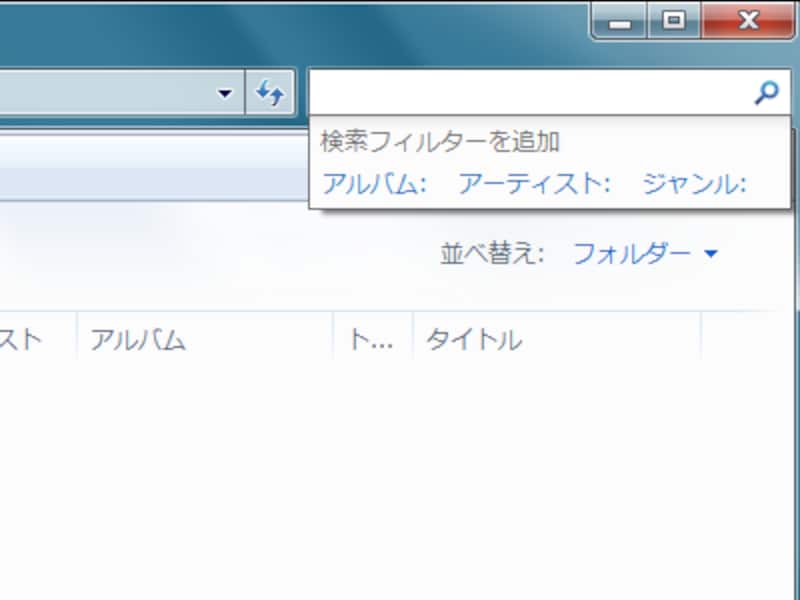Click the 並べ替え: label
This screenshot has width=800, height=600.
492,254
